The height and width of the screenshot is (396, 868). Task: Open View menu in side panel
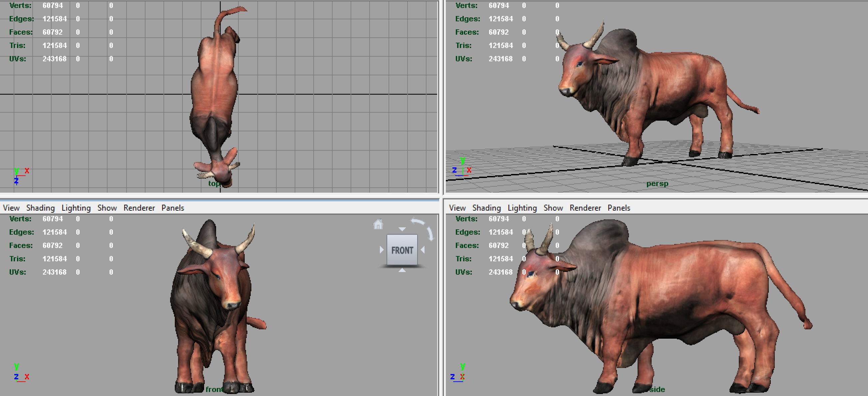point(457,208)
